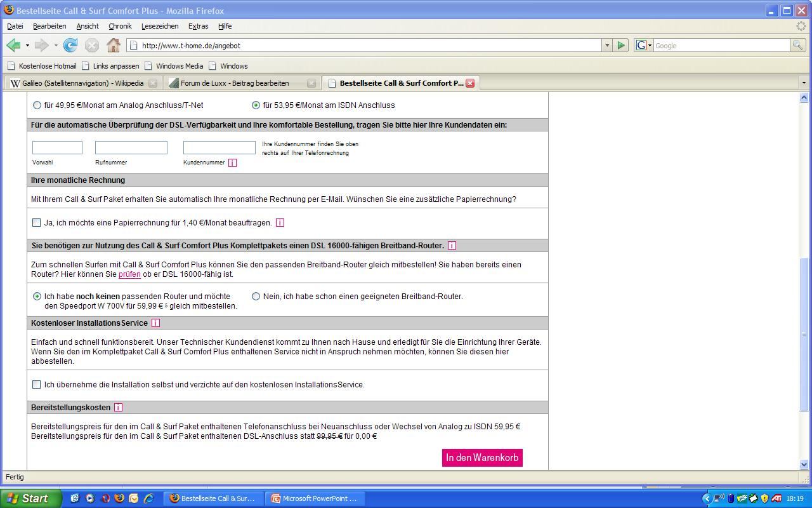Open the envelope mail icon in quick launch
Viewport: 812px width, 508px height.
pyautogui.click(x=133, y=498)
